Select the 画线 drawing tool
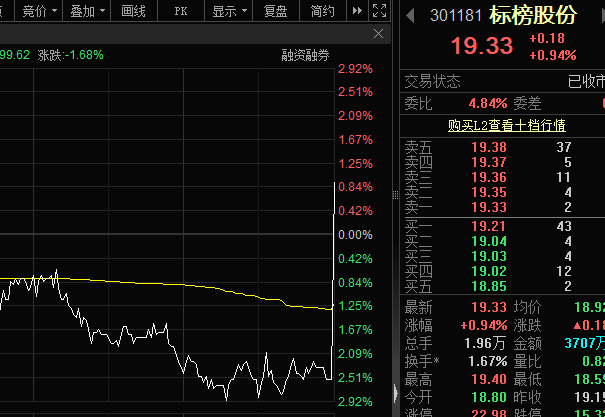The height and width of the screenshot is (417, 605). click(x=134, y=11)
